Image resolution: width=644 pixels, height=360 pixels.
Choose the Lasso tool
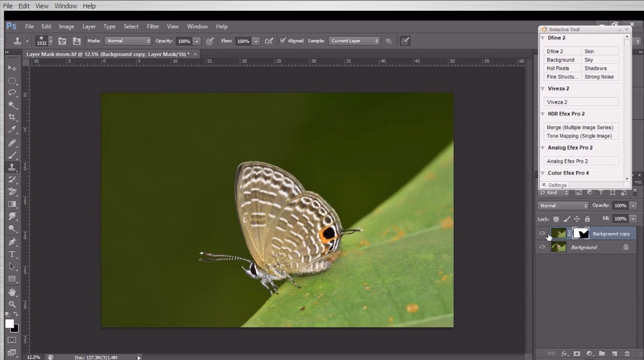coord(11,92)
